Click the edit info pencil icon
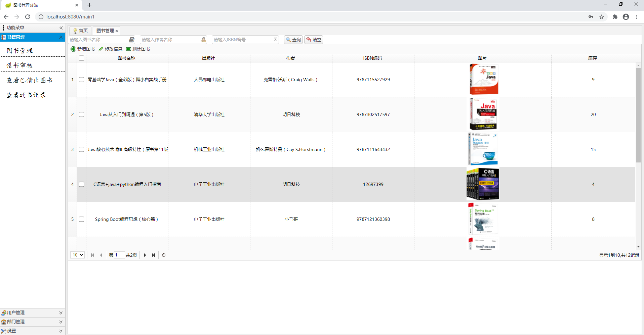 tap(101, 49)
